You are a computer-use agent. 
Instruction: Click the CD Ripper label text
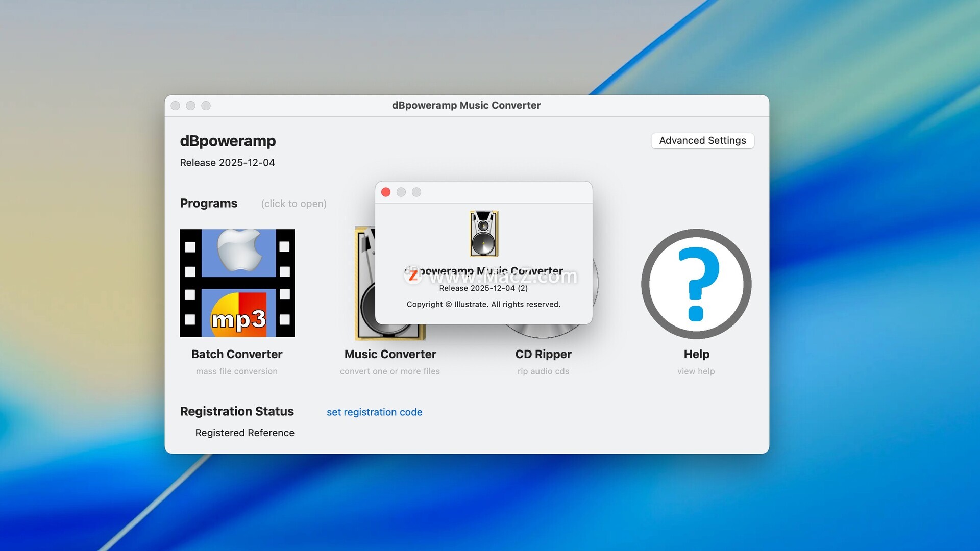[x=543, y=354]
